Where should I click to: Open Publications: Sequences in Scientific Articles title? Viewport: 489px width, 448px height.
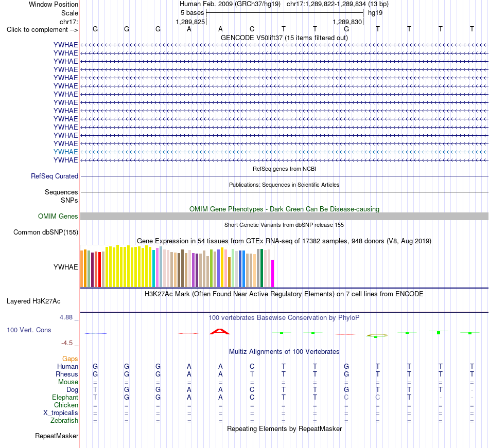coord(284,185)
